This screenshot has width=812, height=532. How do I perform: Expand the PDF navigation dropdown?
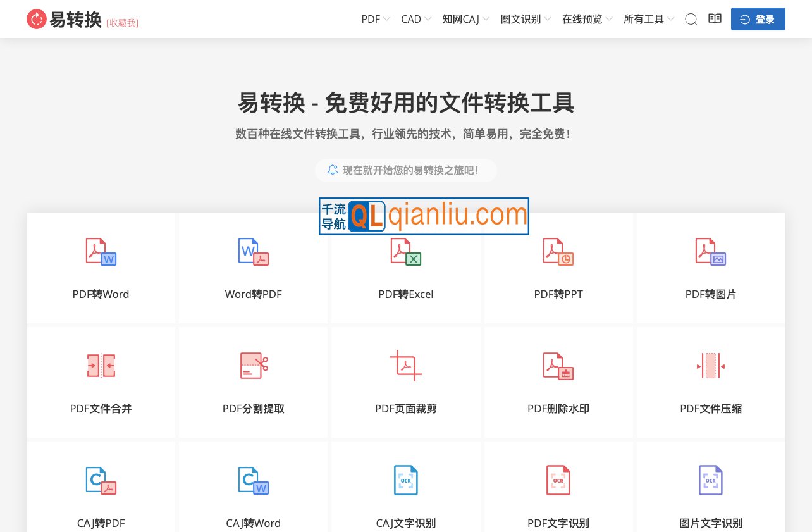[x=374, y=19]
